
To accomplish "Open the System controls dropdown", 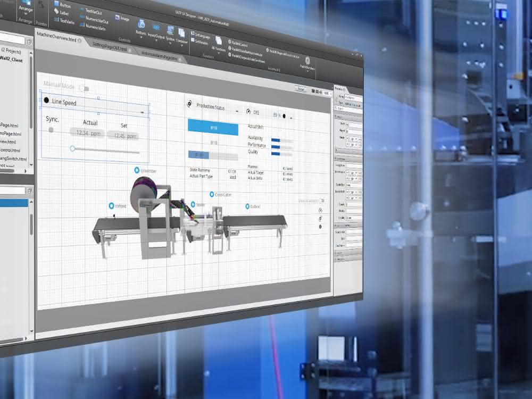I will tap(170, 34).
